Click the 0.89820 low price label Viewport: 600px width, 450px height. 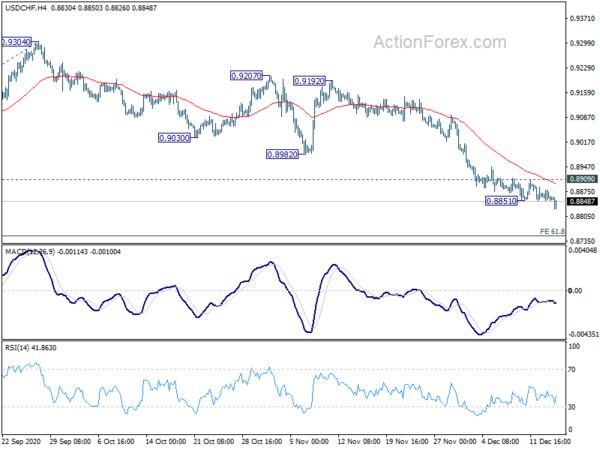(x=282, y=154)
